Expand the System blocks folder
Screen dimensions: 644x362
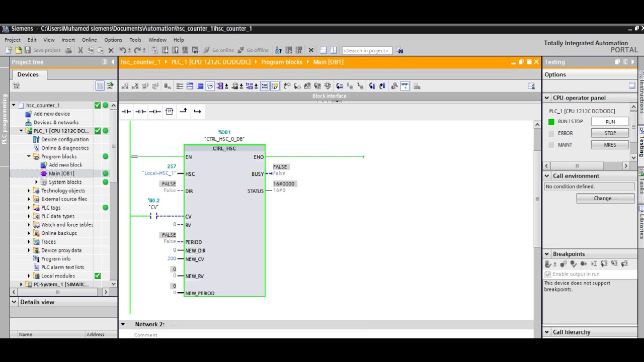[36, 182]
